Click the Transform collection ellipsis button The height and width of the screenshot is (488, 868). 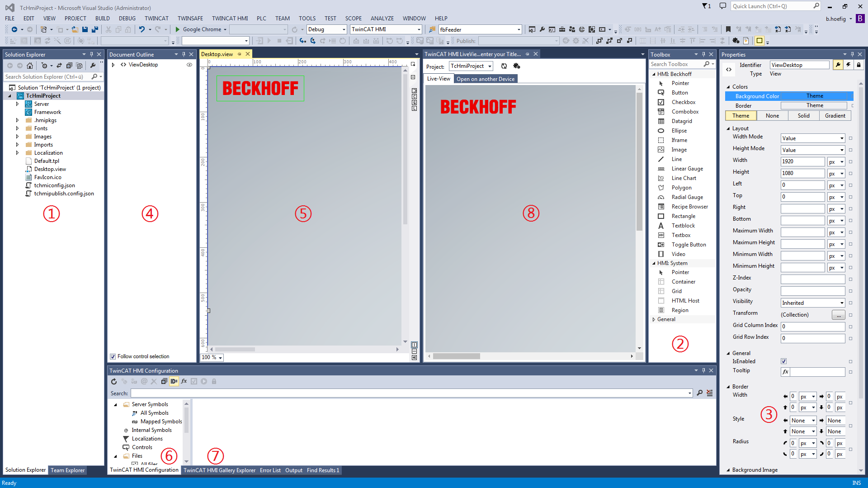838,315
